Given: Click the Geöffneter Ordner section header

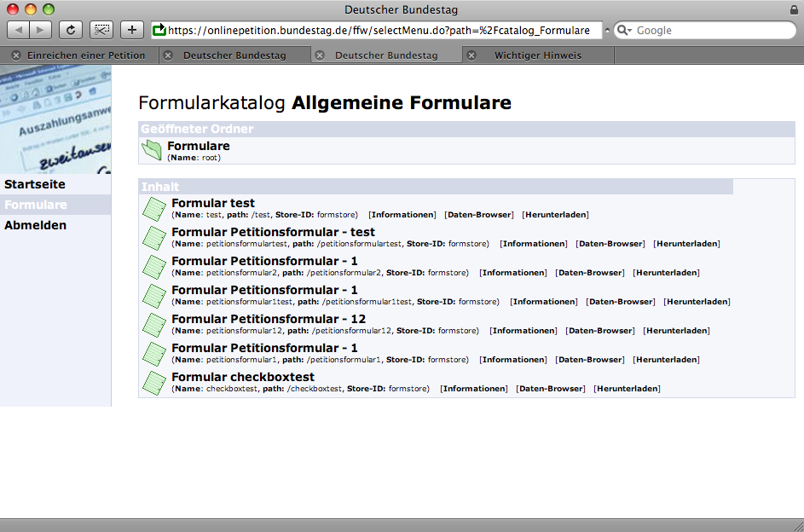Looking at the screenshot, I should pos(466,129).
